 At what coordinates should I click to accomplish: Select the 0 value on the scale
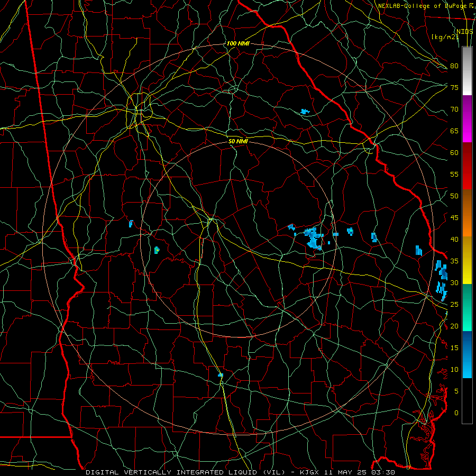(x=456, y=413)
